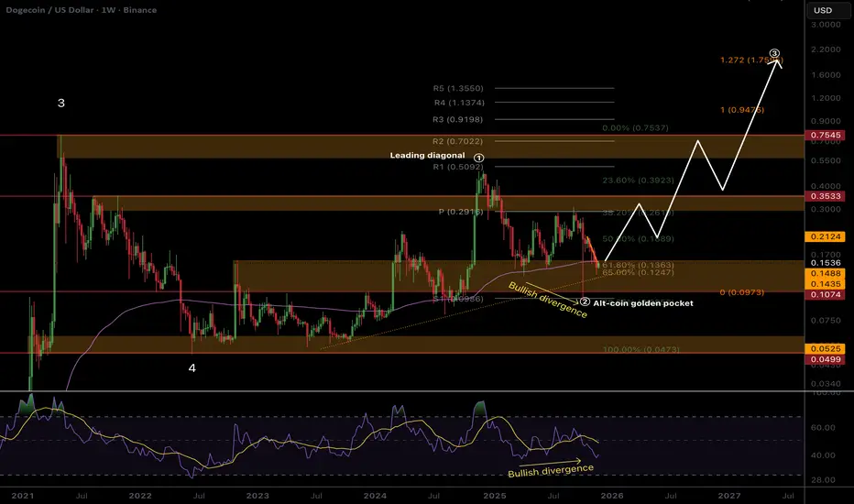This screenshot has height=504, width=854.
Task: Click the R3 (0.9198) pivot level label
Action: (x=458, y=119)
